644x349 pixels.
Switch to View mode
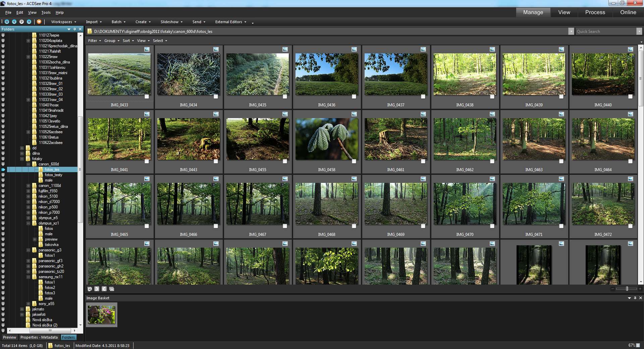pos(564,12)
